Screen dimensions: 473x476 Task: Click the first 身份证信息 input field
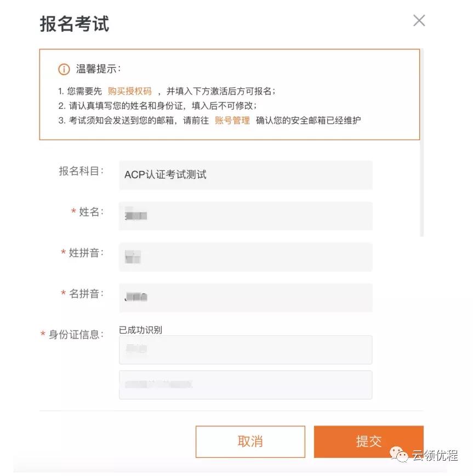(245, 349)
